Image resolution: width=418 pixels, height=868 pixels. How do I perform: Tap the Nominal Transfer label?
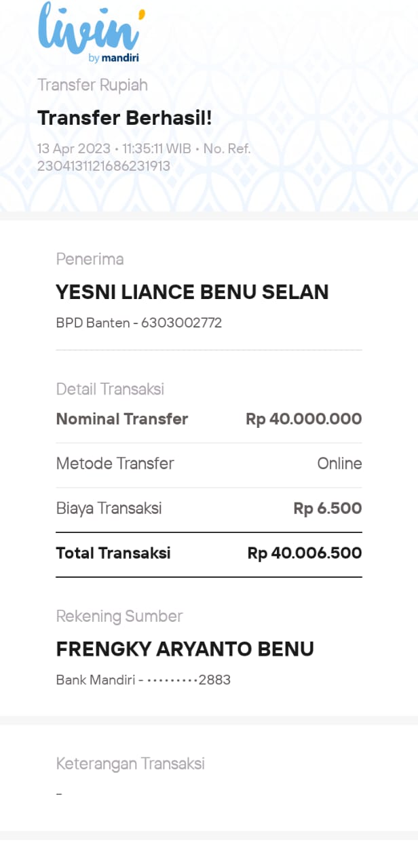coord(122,419)
